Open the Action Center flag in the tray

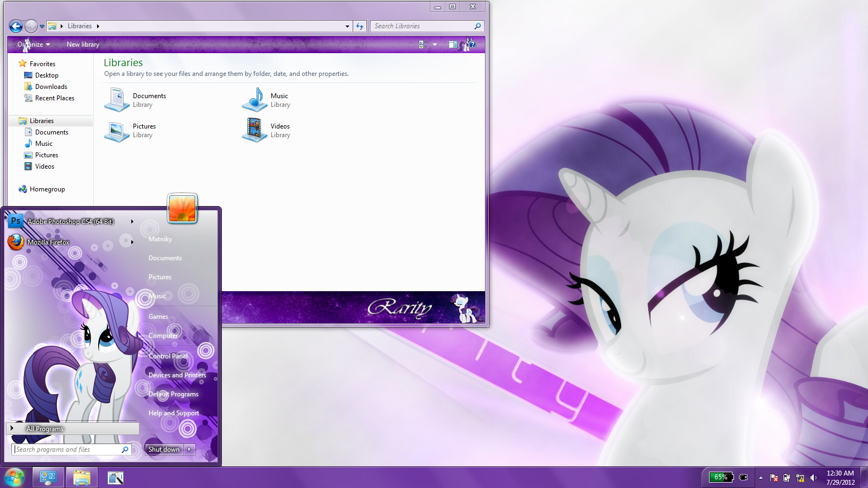click(x=774, y=478)
